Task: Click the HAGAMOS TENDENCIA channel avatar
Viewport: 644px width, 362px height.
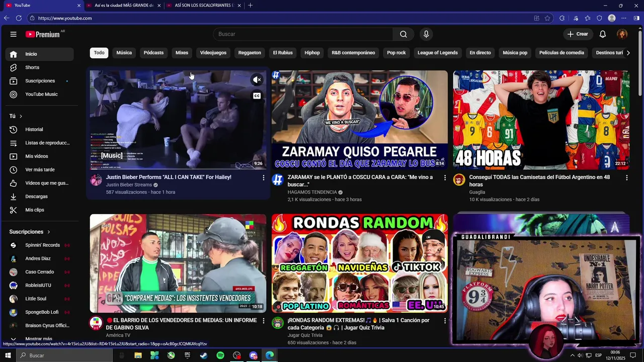Action: [x=277, y=180]
